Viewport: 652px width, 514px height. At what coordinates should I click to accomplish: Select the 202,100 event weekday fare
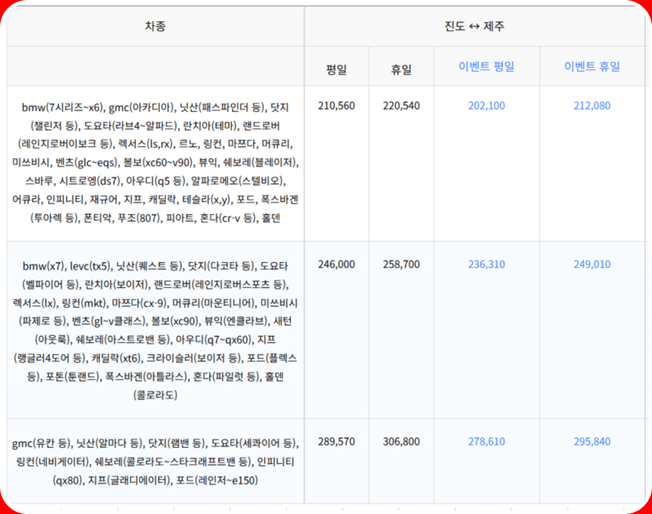[487, 106]
